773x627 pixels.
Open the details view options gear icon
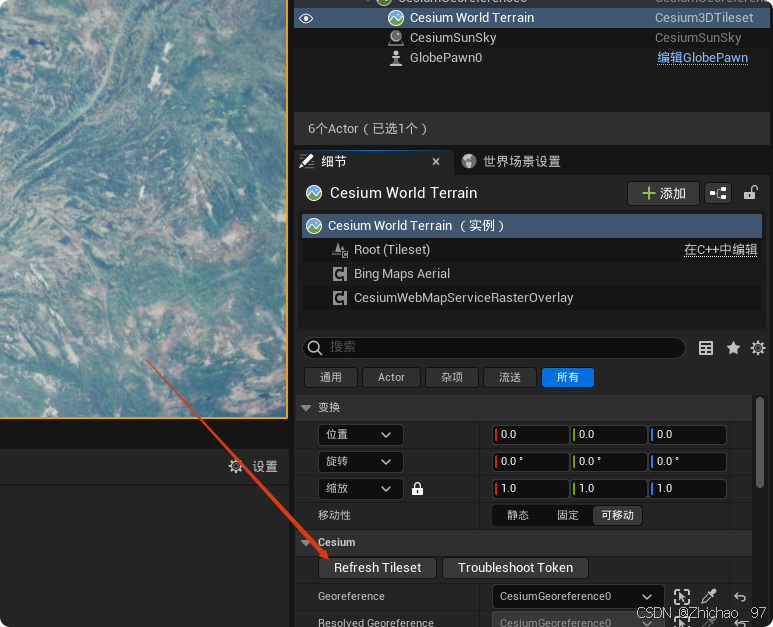click(x=758, y=348)
